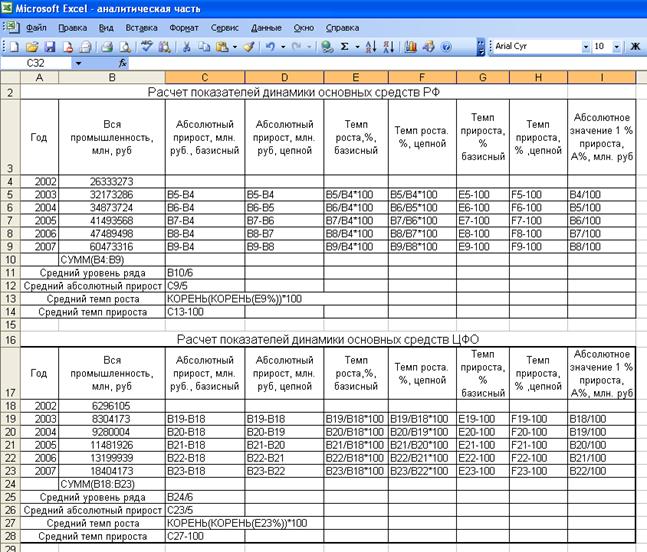Viewport: 647px width, 552px height.
Task: Open the Данные menu
Action: click(265, 28)
